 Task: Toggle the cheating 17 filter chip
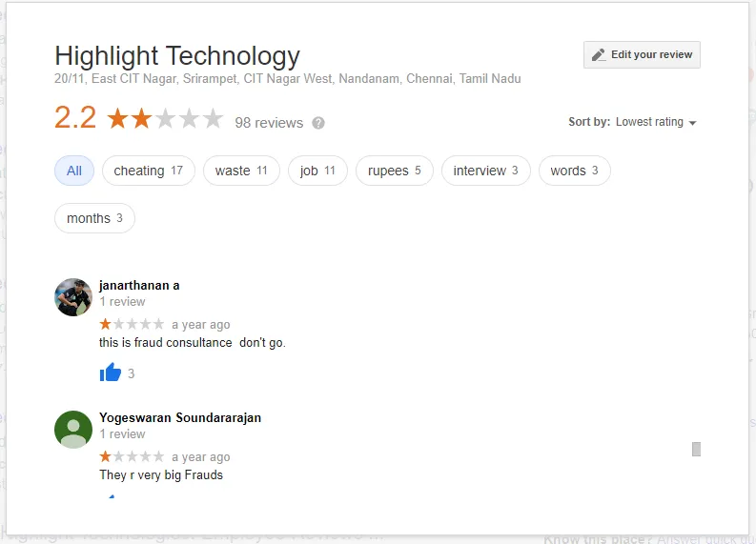point(149,171)
